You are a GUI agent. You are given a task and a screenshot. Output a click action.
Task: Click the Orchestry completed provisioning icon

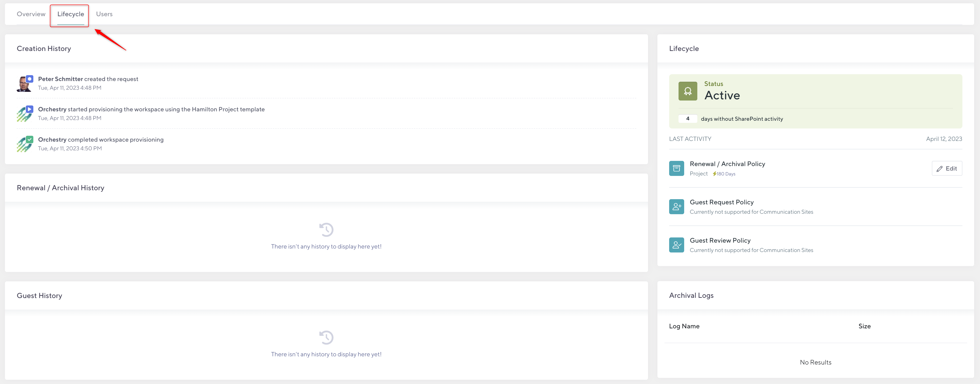[24, 144]
